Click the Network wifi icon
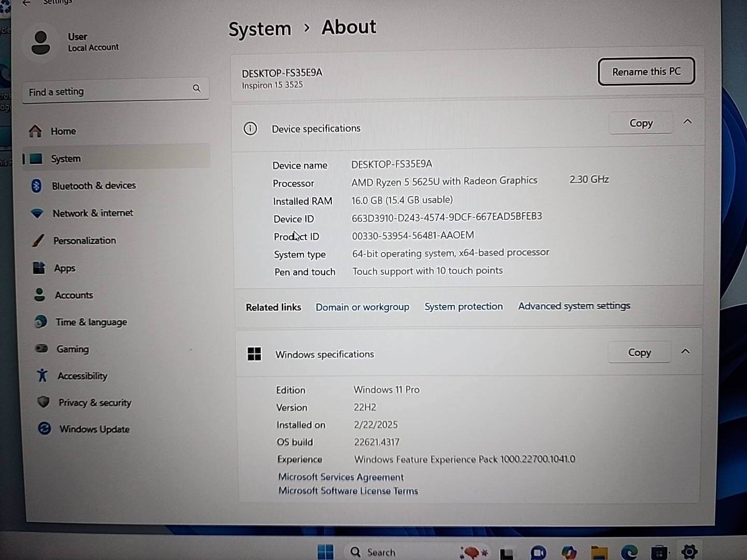 pyautogui.click(x=37, y=213)
